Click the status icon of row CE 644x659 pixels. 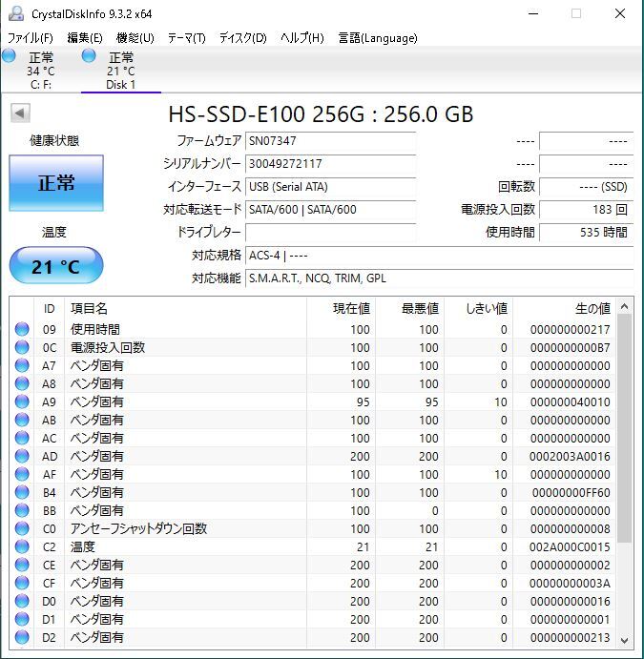tap(22, 565)
